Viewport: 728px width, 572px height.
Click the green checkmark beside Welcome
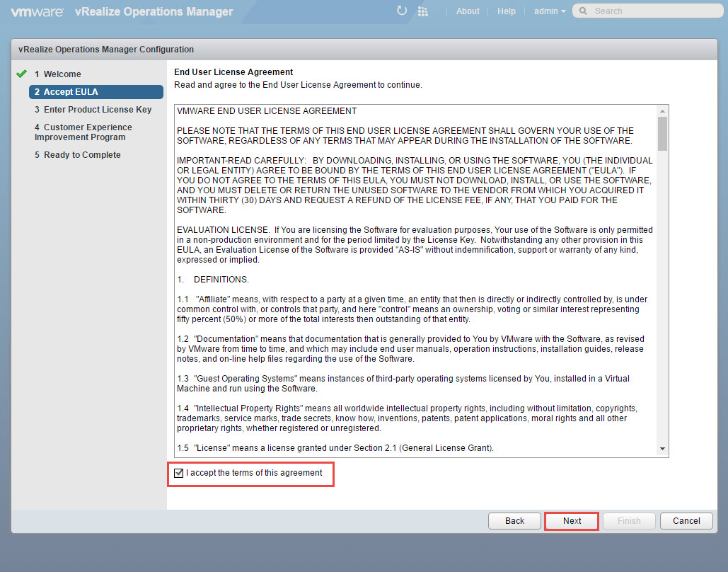(x=21, y=74)
